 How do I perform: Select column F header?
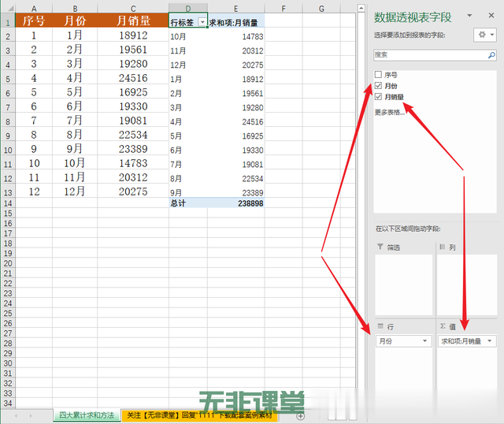pyautogui.click(x=283, y=9)
